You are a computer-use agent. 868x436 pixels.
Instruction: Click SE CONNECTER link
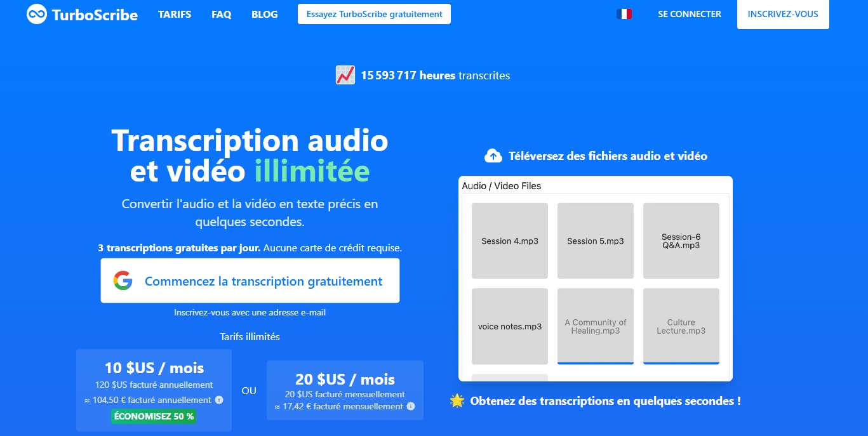pyautogui.click(x=690, y=14)
